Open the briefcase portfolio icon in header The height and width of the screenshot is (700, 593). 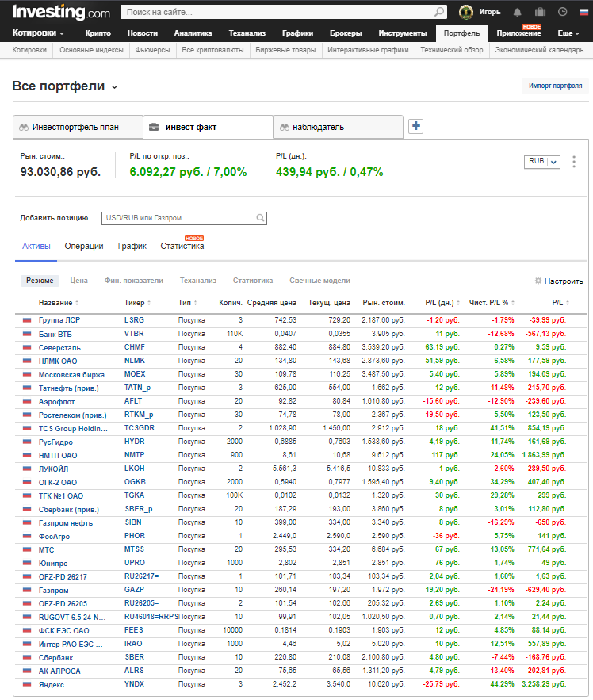pyautogui.click(x=540, y=12)
